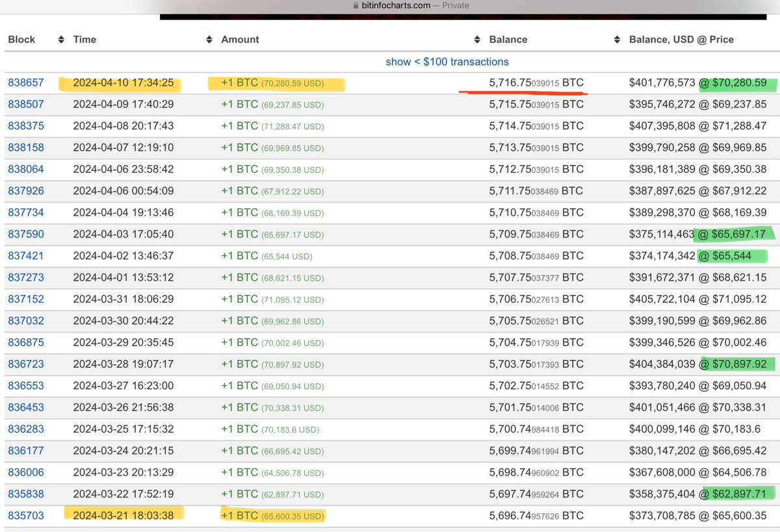Open block 836006 link
Image resolution: width=780 pixels, height=532 pixels.
[x=26, y=472]
